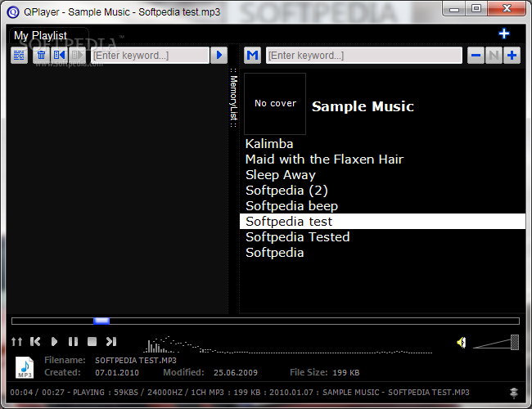Click file size value 199 KB
Image resolution: width=532 pixels, height=409 pixels.
[x=345, y=373]
